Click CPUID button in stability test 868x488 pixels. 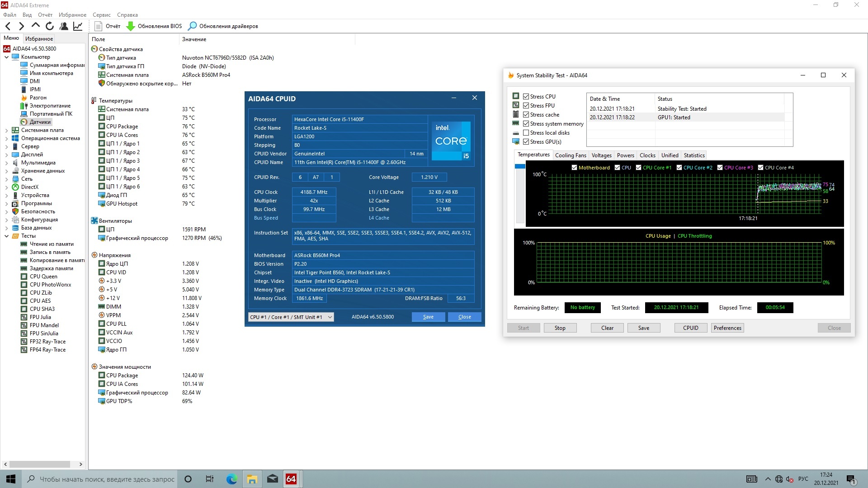pos(690,328)
